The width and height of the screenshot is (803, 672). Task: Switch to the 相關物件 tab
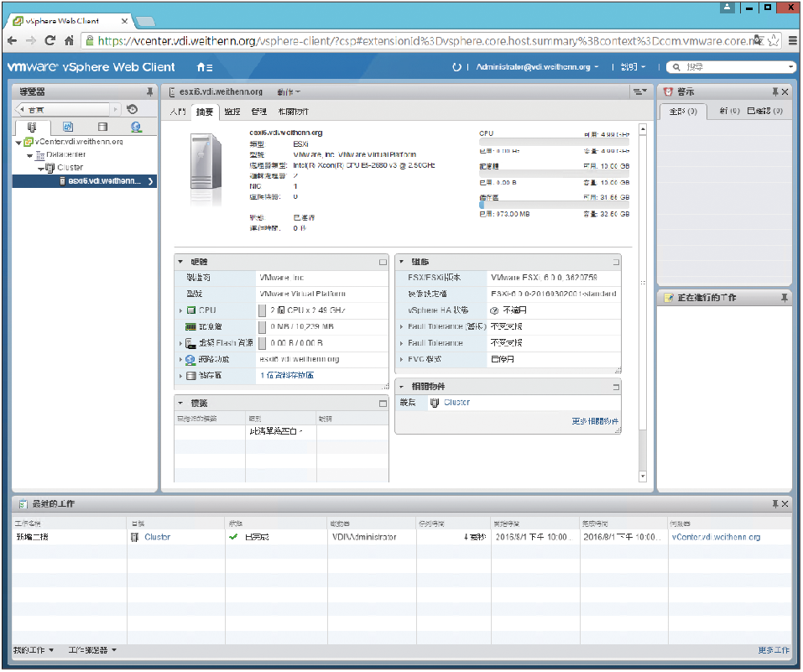pyautogui.click(x=294, y=112)
